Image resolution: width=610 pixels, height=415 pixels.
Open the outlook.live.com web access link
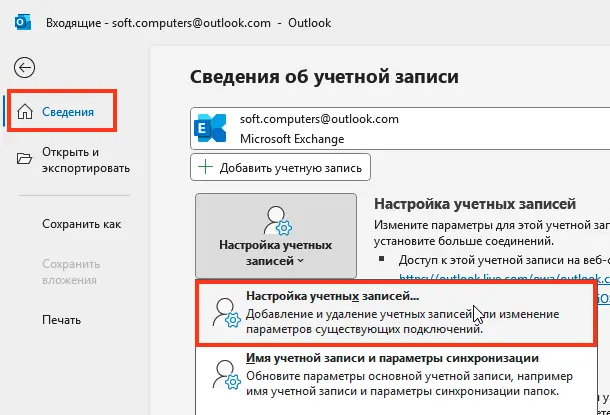coord(505,278)
